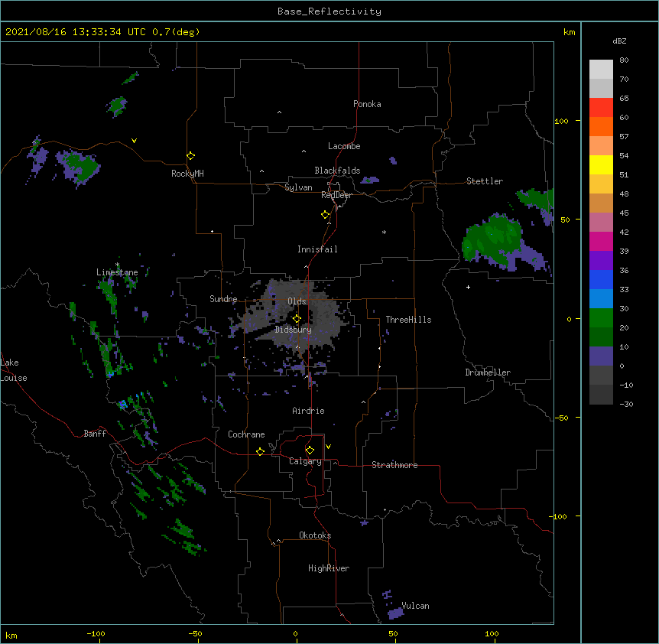Click the Lake Louise label
This screenshot has height=644, width=659.
pyautogui.click(x=14, y=370)
